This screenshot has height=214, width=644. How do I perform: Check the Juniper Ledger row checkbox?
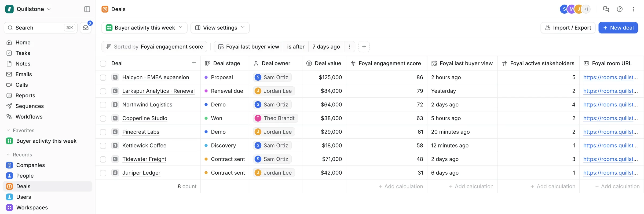(x=103, y=173)
